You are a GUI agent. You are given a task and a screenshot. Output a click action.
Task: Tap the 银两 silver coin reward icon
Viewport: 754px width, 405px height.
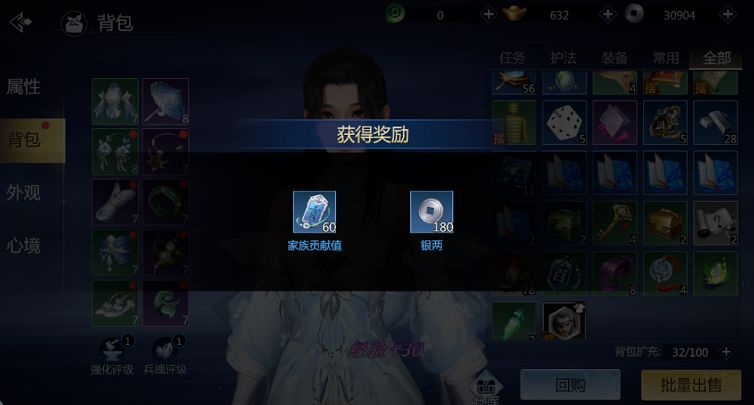pos(431,212)
